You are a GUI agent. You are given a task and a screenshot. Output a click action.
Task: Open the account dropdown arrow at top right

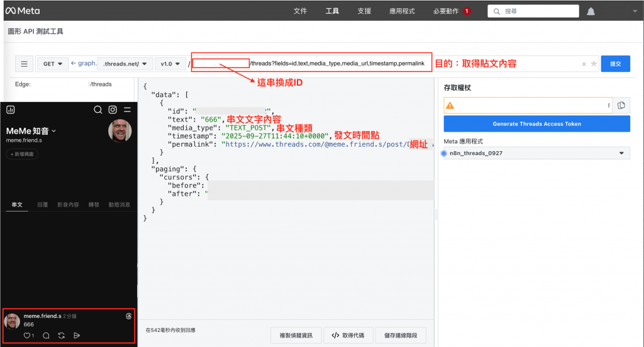coord(635,11)
